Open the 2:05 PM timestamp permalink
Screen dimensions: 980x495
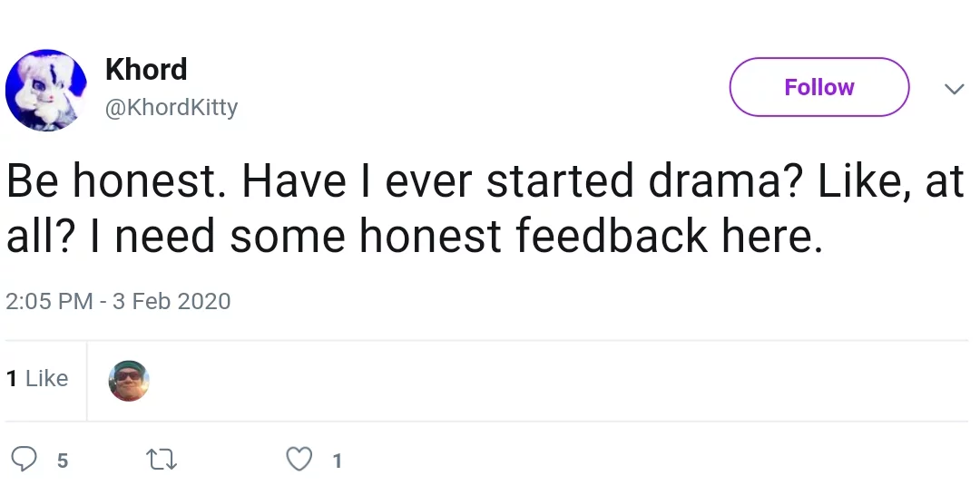[118, 301]
